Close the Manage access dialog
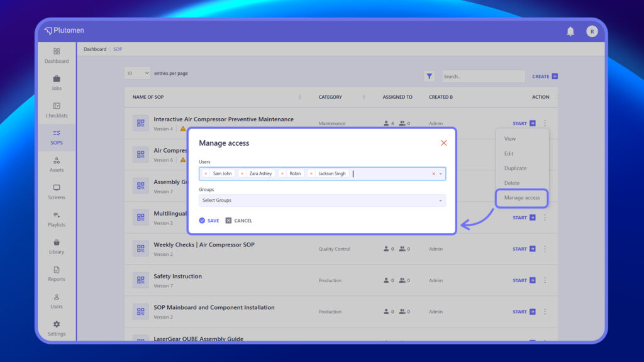The width and height of the screenshot is (644, 362). (443, 143)
